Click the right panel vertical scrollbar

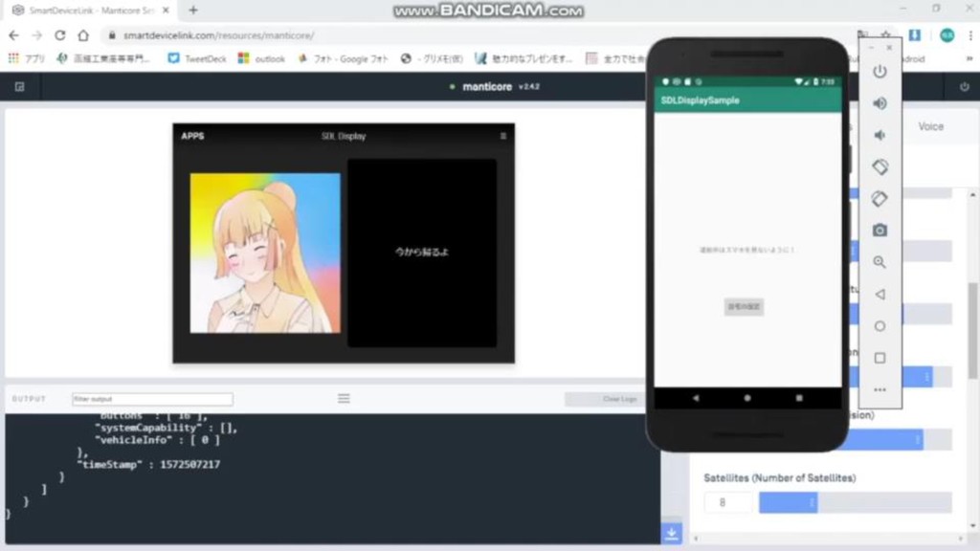[x=972, y=330]
